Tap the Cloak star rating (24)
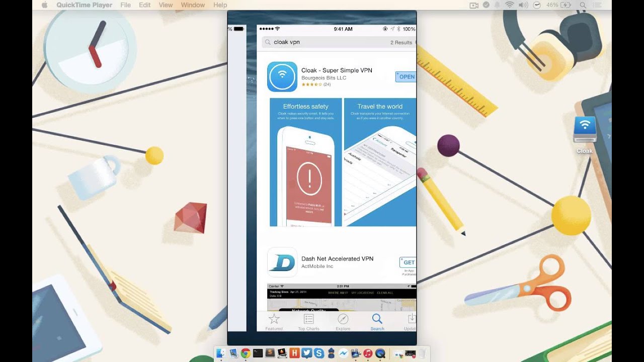 pos(316,84)
